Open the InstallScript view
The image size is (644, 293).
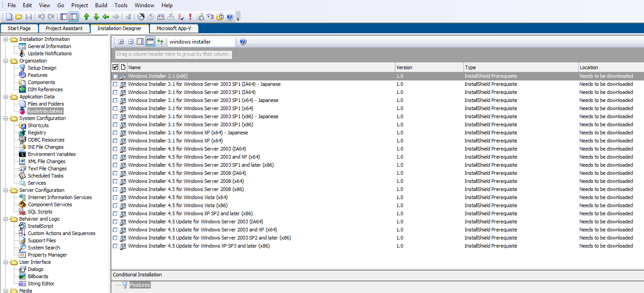point(40,226)
